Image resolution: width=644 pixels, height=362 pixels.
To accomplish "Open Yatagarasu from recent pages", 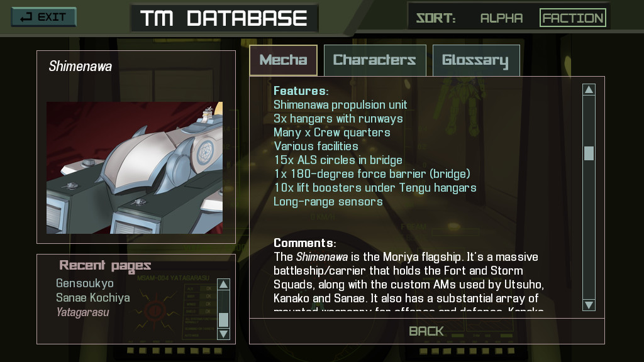I will pos(82,312).
